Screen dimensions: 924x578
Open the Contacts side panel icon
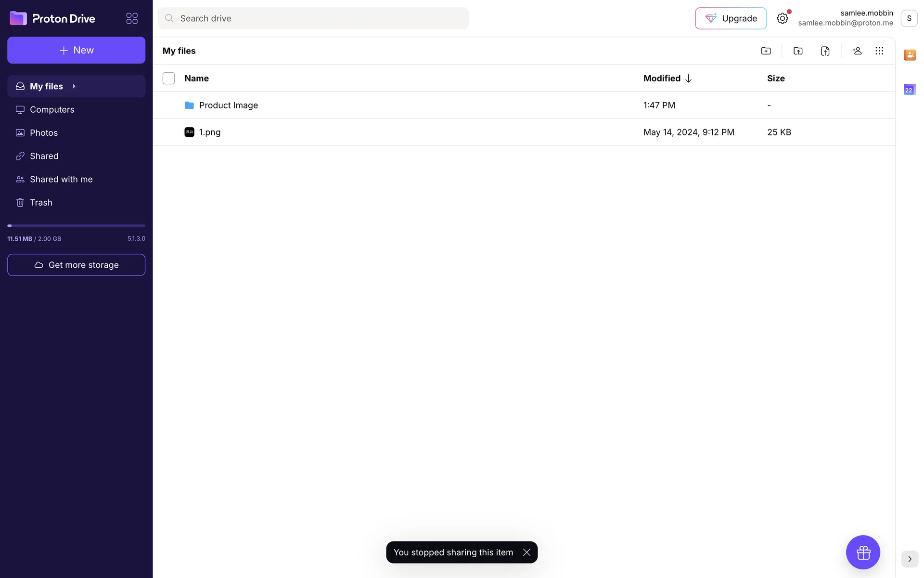[x=910, y=55]
